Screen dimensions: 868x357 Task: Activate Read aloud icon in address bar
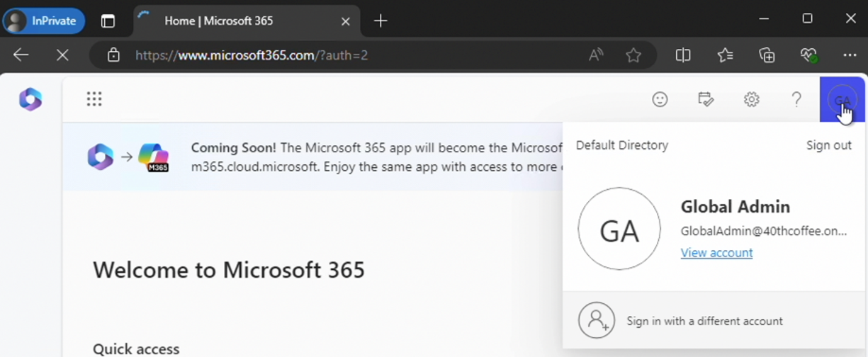coord(596,55)
